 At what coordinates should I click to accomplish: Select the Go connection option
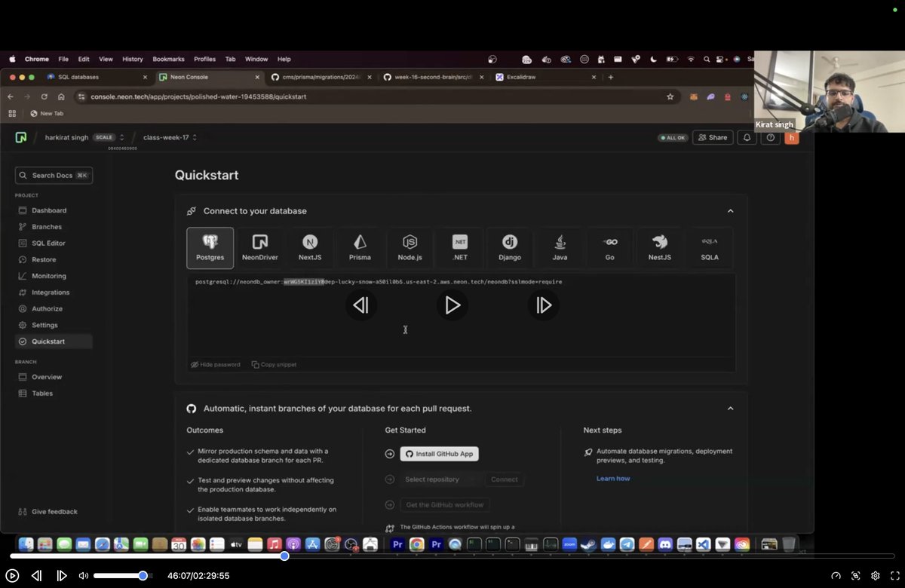tap(609, 248)
